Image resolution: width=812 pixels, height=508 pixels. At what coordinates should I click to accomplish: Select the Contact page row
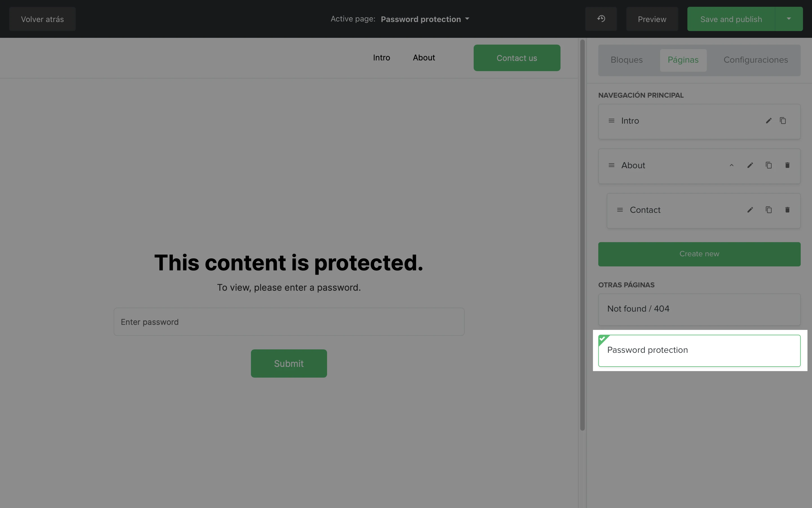[704, 211]
